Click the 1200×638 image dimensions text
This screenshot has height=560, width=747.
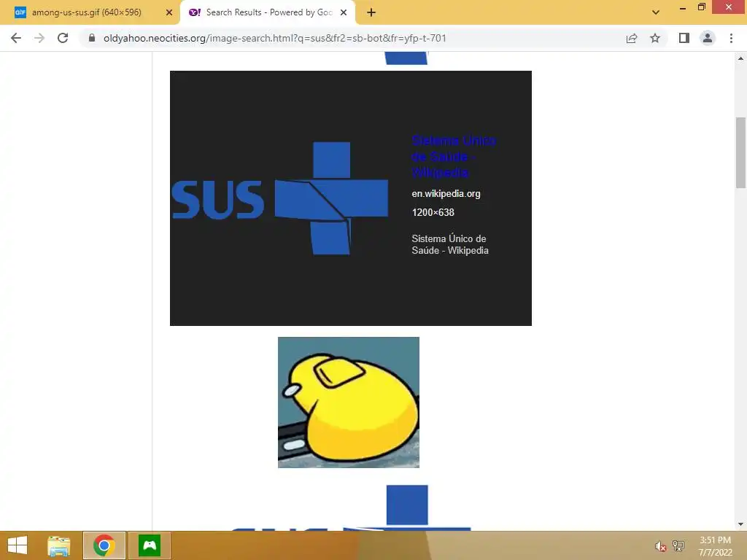[x=433, y=212]
